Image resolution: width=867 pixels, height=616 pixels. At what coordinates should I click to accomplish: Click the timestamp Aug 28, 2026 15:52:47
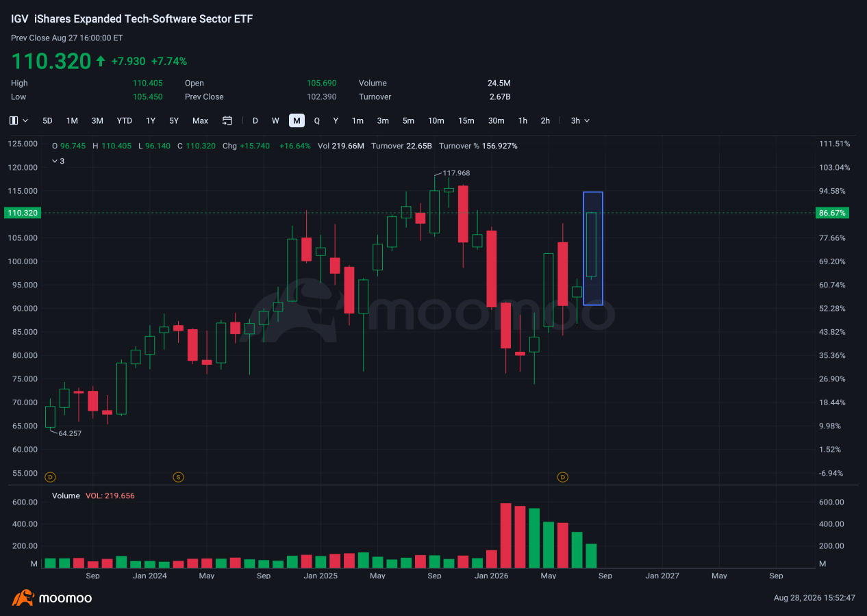coord(814,598)
